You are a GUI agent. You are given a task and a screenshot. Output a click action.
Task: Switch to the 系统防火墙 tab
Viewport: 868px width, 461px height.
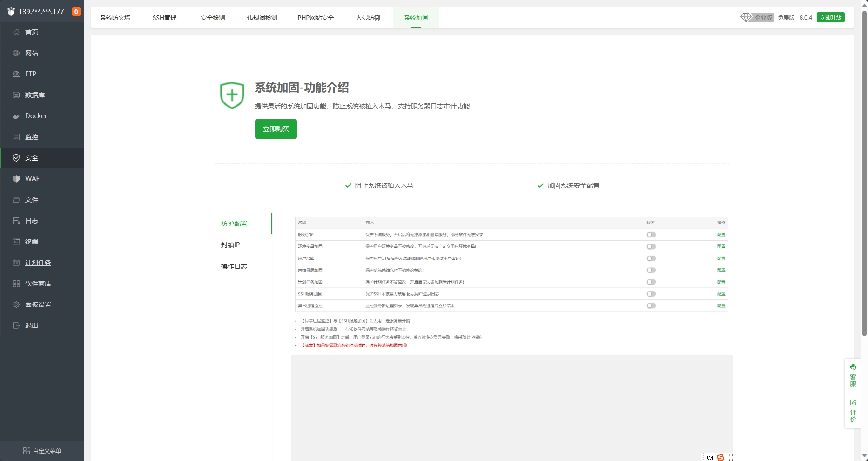[115, 18]
